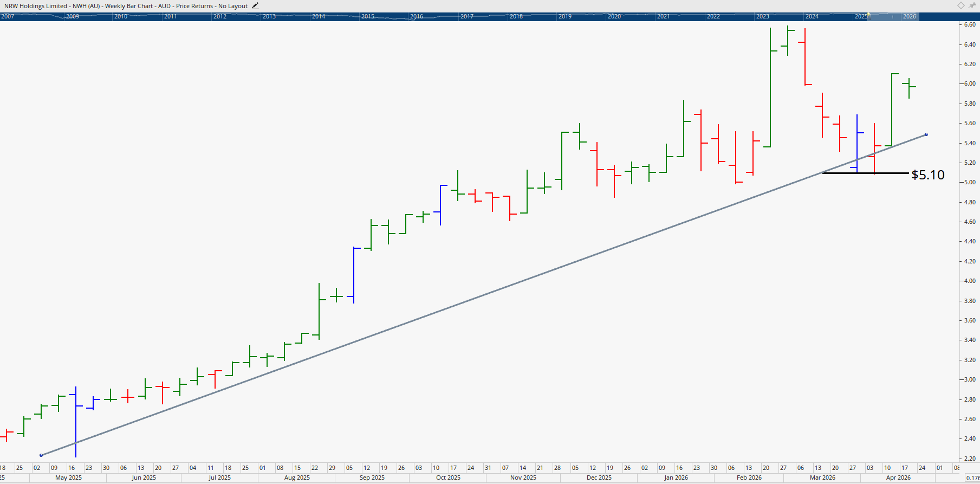Jump to 2017 in the timeline navigator
980x484 pixels.
point(467,16)
